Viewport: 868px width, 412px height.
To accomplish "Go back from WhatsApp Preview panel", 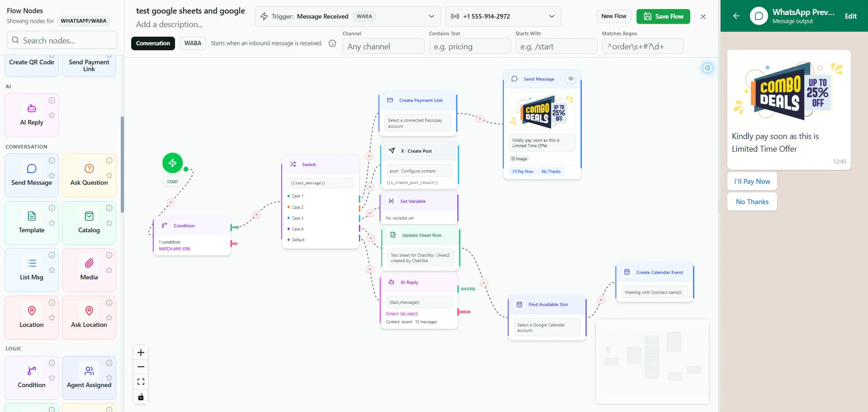I will click(736, 16).
